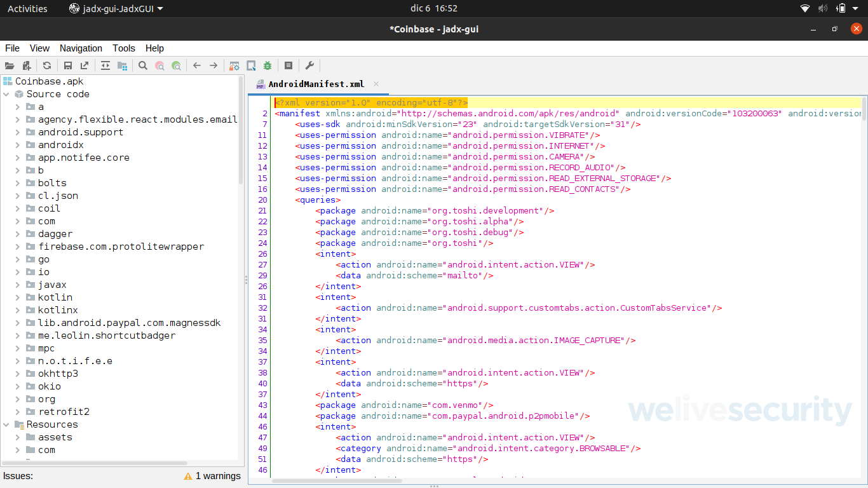Open the Help menu

[154, 48]
